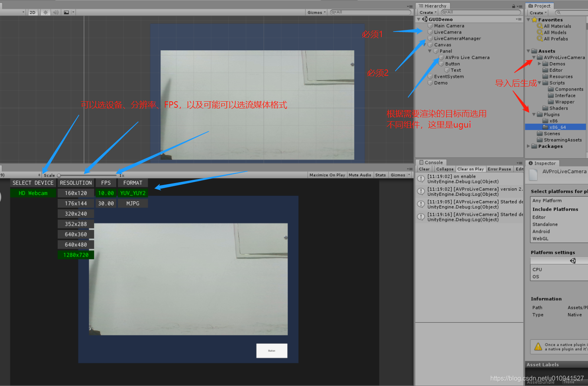588x386 pixels.
Task: Switch to the Hierarchy tab
Action: click(x=433, y=6)
